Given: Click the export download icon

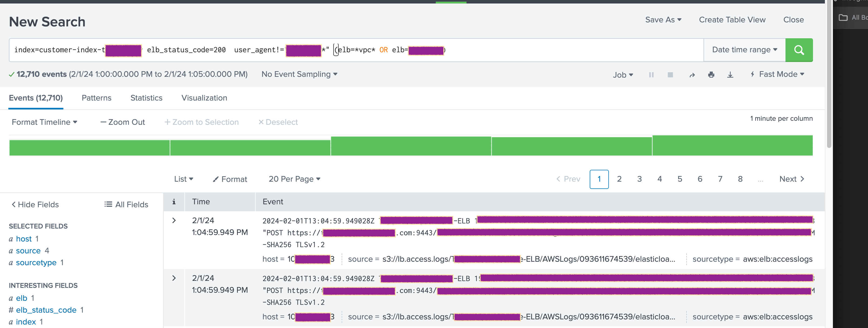Looking at the screenshot, I should point(730,75).
